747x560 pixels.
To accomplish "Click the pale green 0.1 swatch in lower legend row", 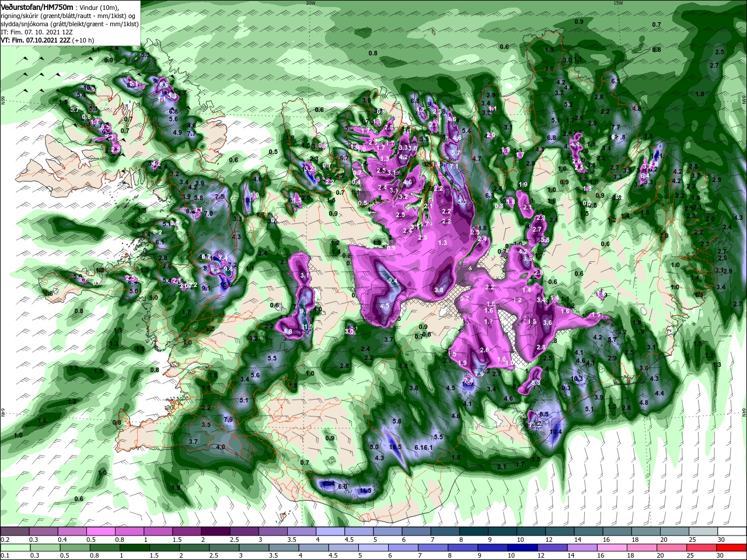I will click(x=15, y=549).
